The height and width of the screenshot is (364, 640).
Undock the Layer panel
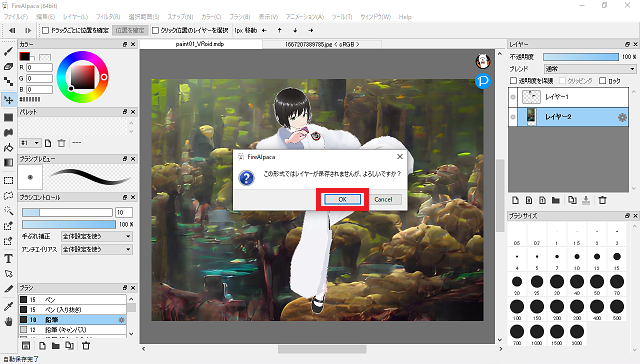click(627, 44)
